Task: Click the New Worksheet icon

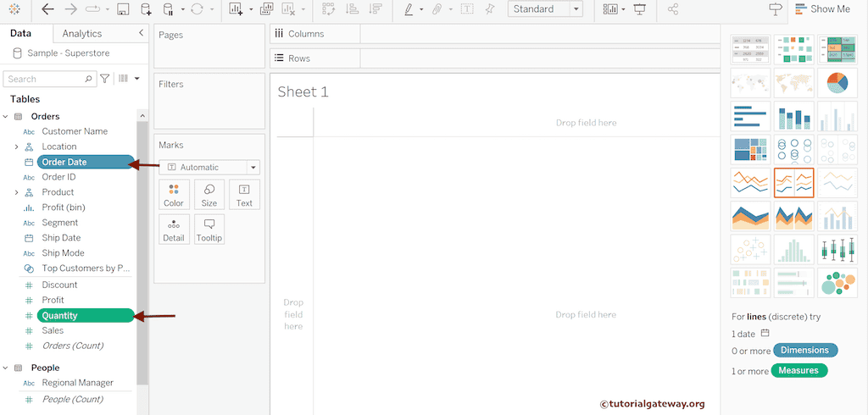Action: pyautogui.click(x=236, y=9)
